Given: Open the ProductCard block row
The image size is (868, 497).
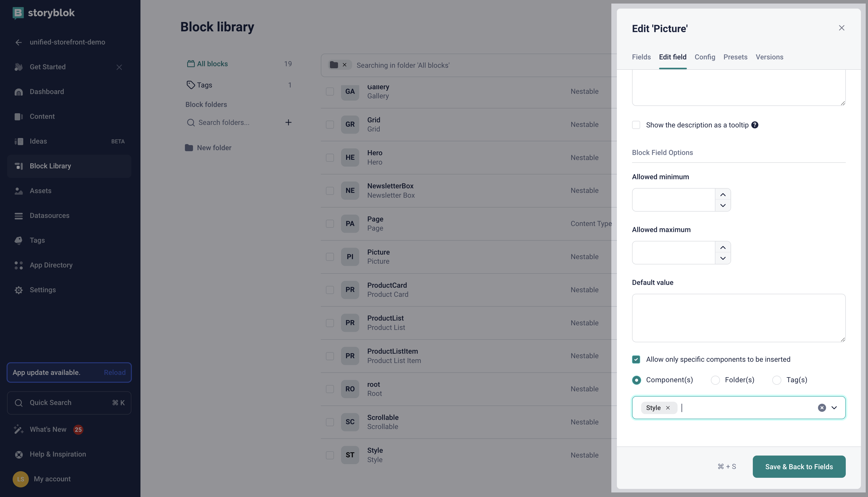Looking at the screenshot, I should point(469,290).
